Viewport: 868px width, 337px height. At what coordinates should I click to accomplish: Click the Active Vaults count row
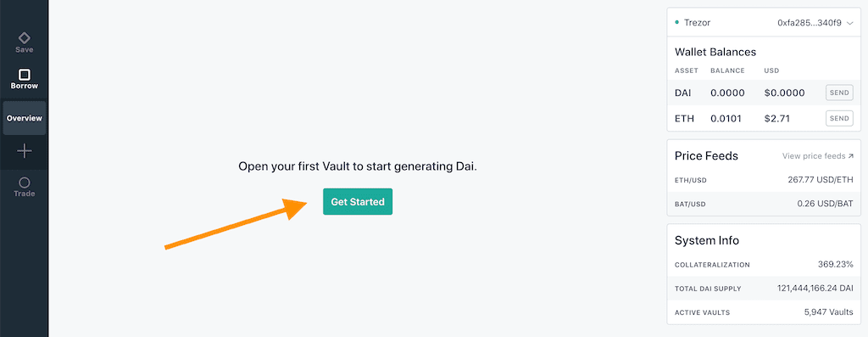764,312
